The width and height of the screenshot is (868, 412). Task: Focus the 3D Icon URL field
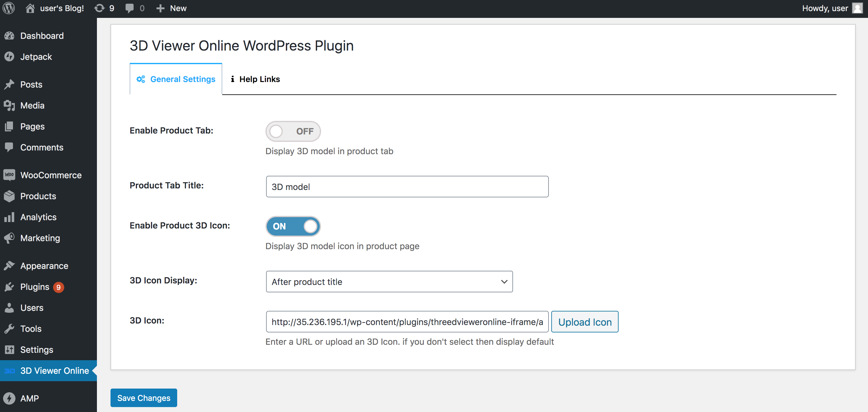[407, 322]
